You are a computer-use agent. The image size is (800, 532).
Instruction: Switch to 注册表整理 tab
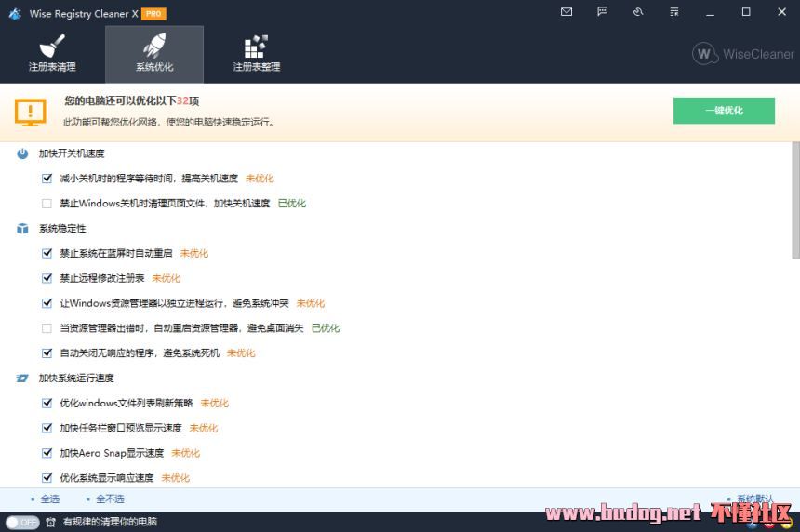click(256, 54)
